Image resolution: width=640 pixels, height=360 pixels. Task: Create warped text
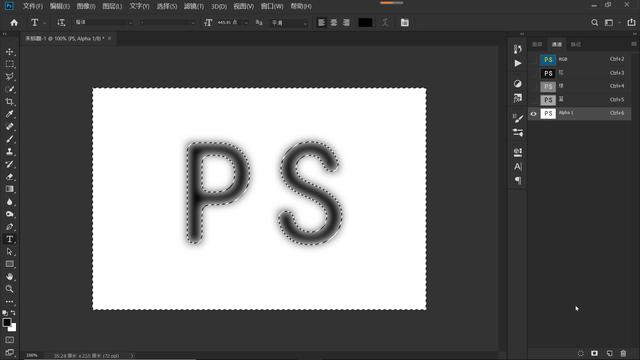coord(385,22)
